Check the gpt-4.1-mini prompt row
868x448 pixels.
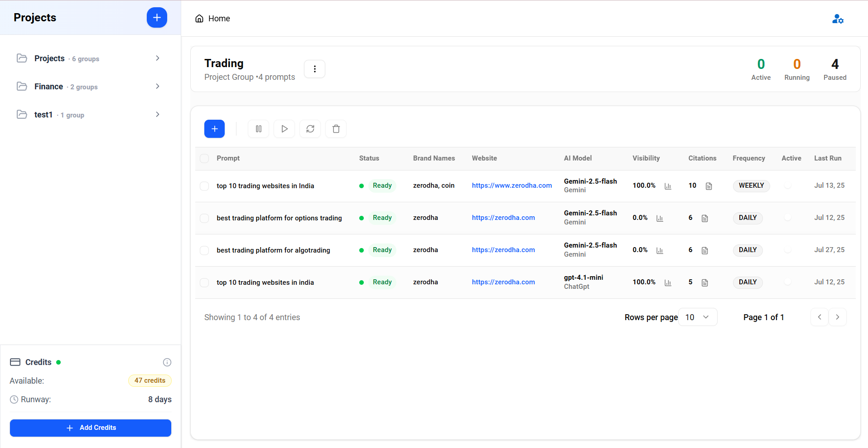pyautogui.click(x=204, y=282)
